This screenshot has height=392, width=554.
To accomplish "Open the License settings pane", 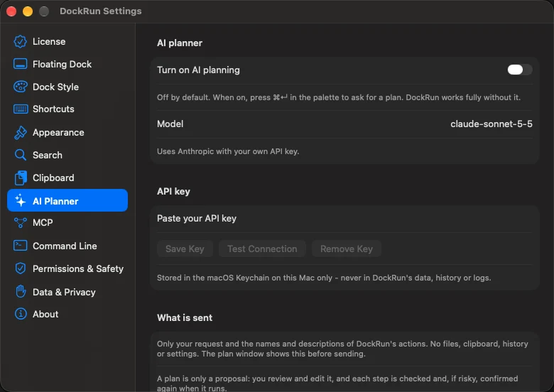I will coord(49,41).
